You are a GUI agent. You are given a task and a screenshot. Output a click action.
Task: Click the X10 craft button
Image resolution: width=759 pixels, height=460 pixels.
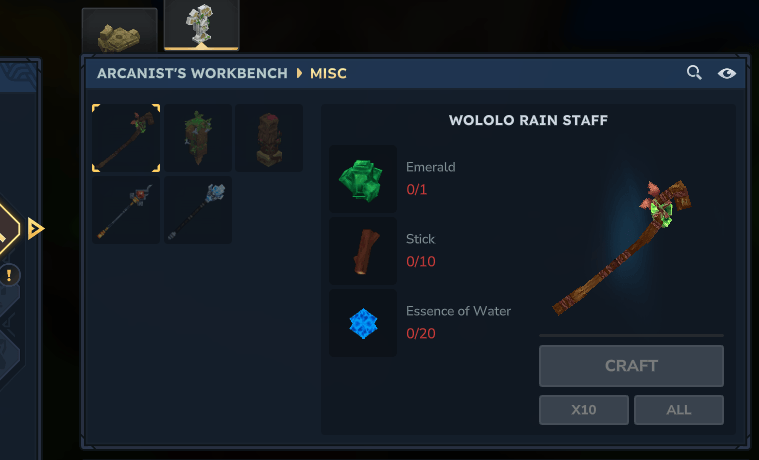point(584,410)
